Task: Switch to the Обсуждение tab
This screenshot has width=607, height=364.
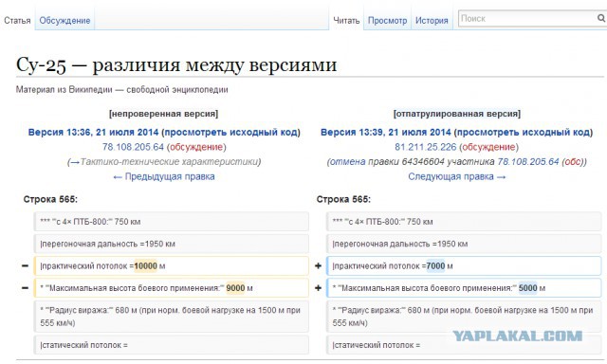Action: pos(64,21)
